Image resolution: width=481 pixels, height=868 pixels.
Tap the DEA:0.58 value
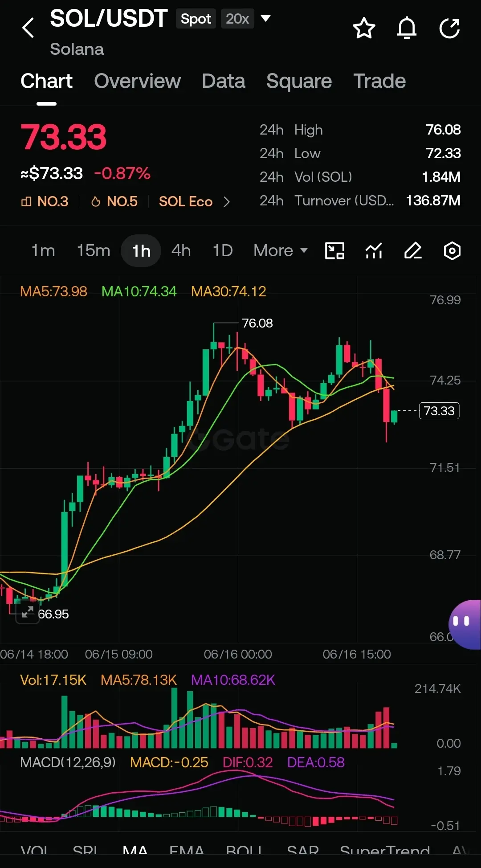coord(316,762)
